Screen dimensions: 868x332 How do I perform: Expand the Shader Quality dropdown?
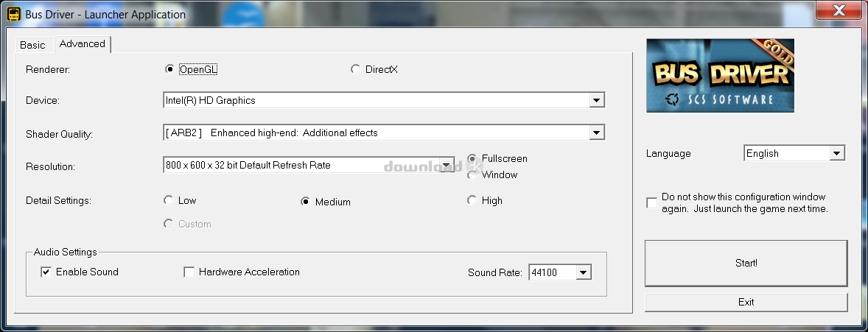pos(597,133)
